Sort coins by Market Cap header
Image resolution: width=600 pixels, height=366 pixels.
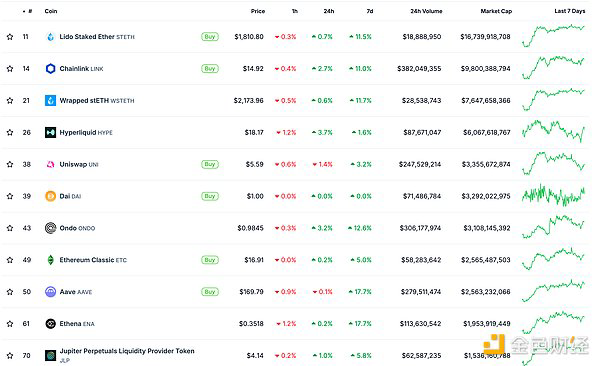[496, 11]
